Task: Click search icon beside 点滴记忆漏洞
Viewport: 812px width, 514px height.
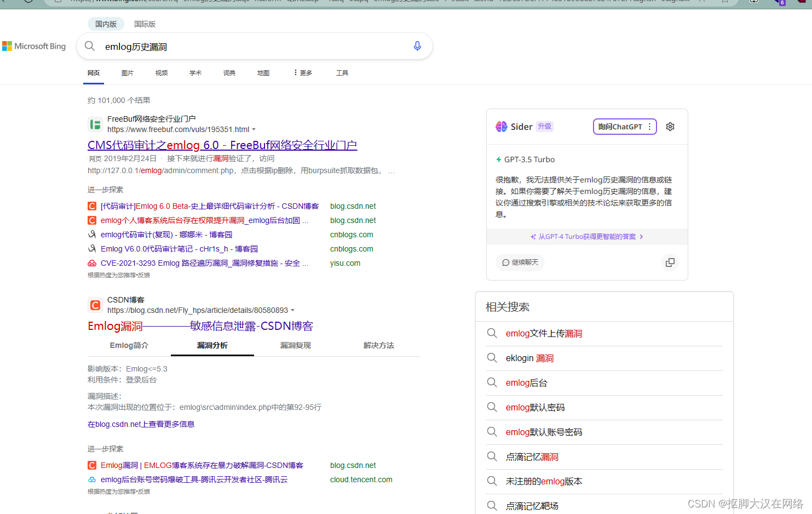Action: coord(492,456)
